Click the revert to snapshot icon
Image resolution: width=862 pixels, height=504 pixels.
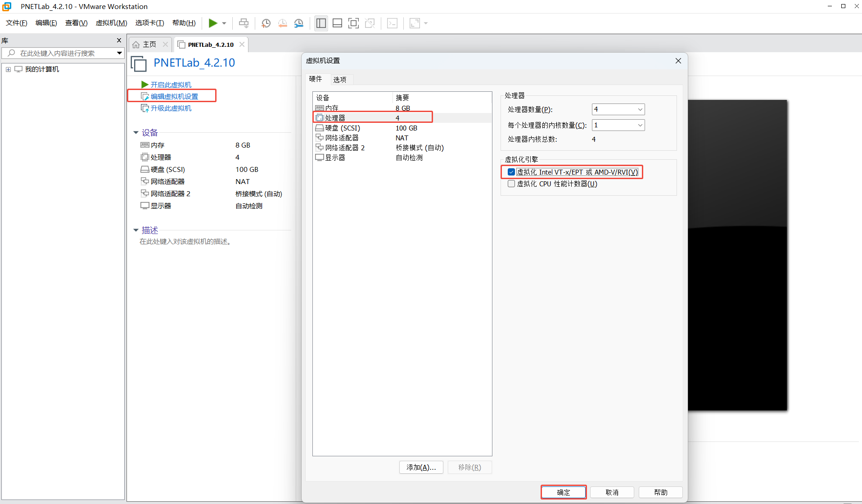click(x=283, y=23)
